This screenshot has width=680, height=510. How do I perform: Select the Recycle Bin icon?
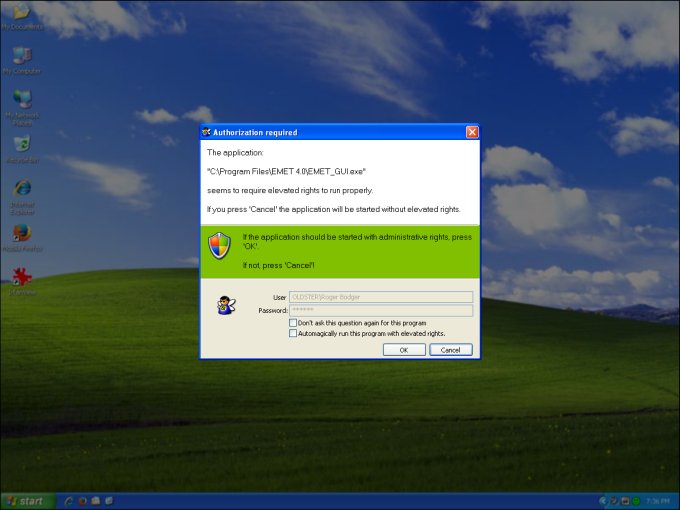coord(21,146)
